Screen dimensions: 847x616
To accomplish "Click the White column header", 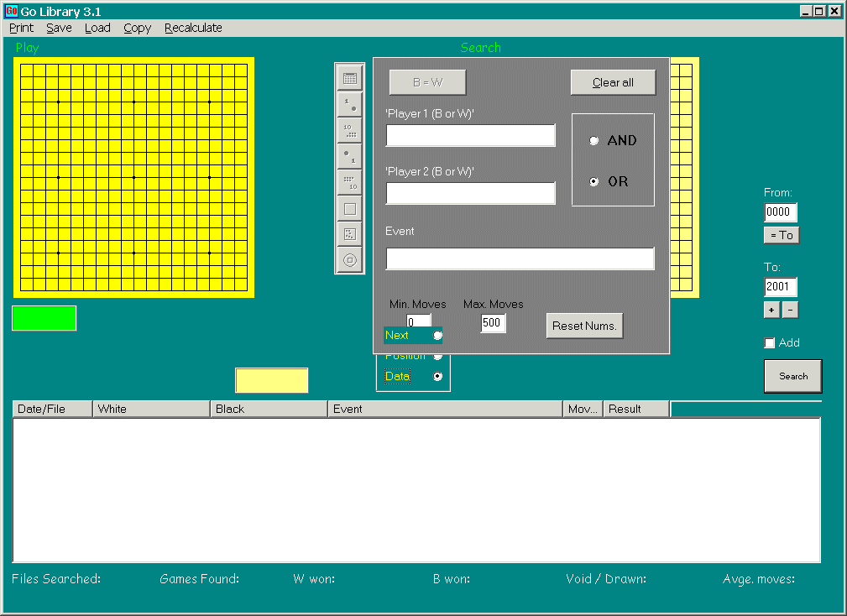I will [151, 410].
